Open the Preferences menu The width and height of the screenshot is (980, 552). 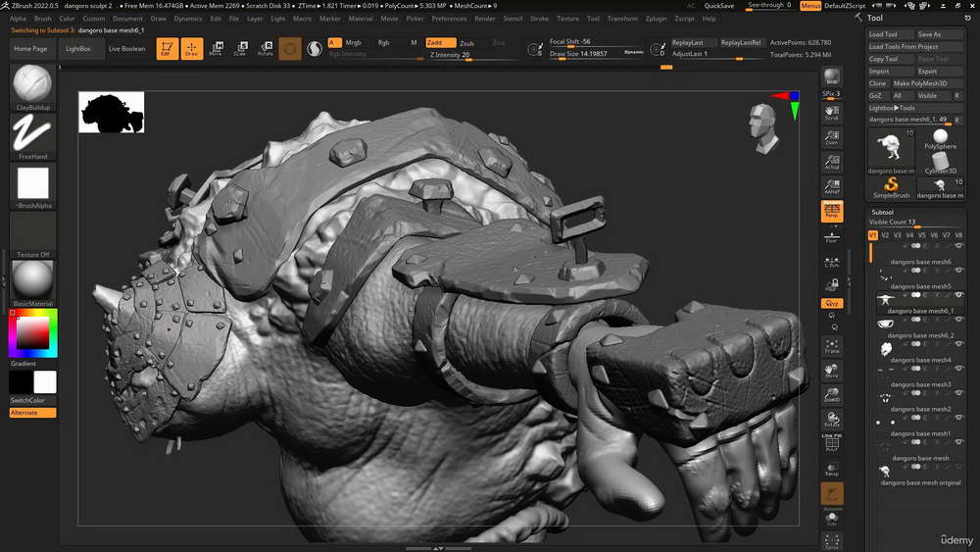[x=449, y=19]
